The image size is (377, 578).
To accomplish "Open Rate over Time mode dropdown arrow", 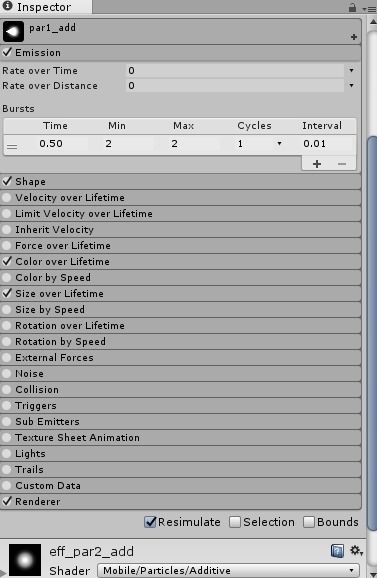I will pyautogui.click(x=352, y=70).
